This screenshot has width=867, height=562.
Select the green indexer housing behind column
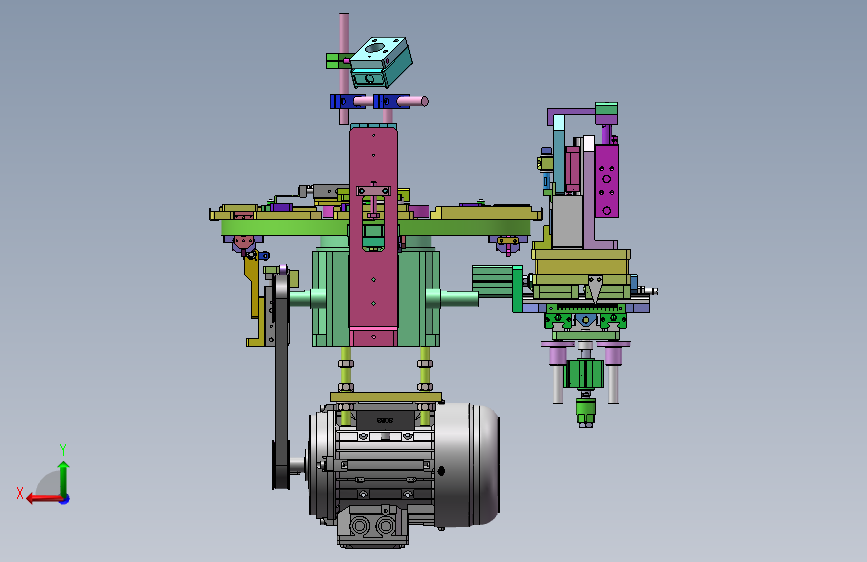tap(376, 299)
